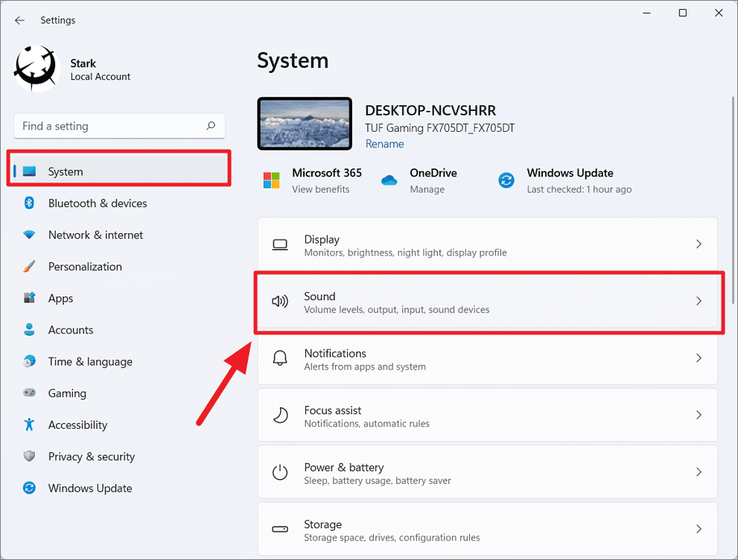Open the Sound speaker icon
The width and height of the screenshot is (738, 560).
[x=279, y=302]
